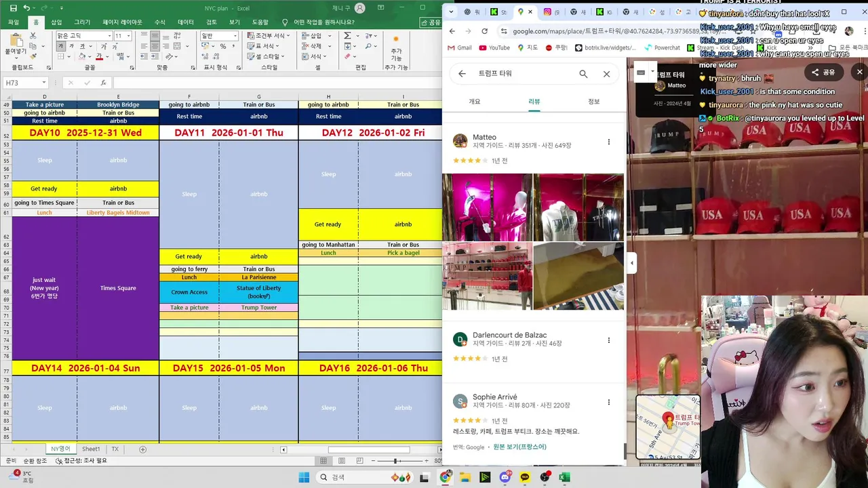Clear the Maps search with the X icon
The height and width of the screenshot is (488, 868).
[606, 74]
